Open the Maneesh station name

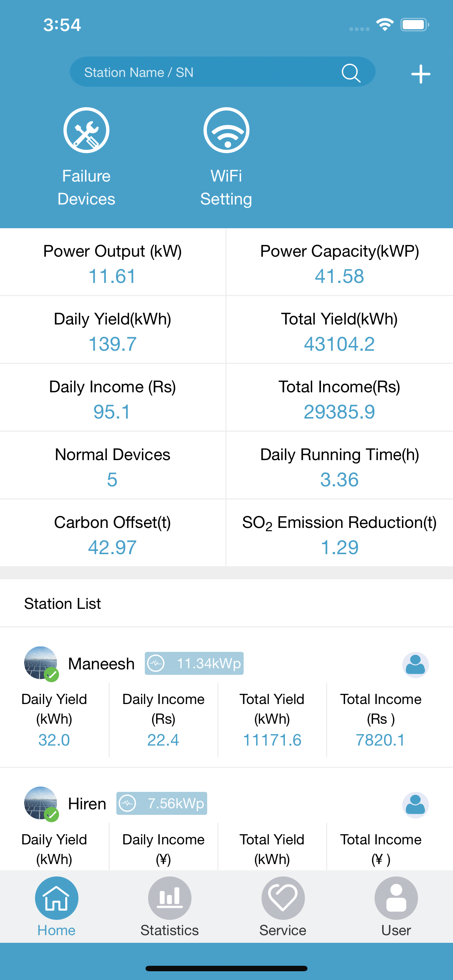[101, 664]
